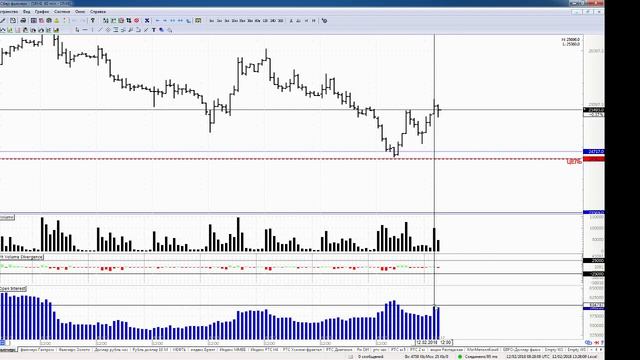The image size is (640, 360).
Task: Click the blue icon at chart bottom-left corner
Action: [x=3, y=343]
